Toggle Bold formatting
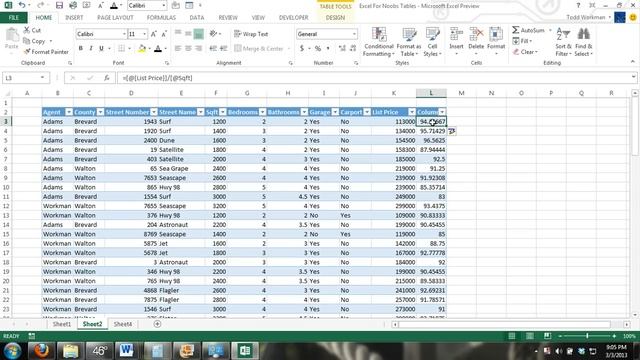This screenshot has width=640, height=360. click(x=81, y=49)
